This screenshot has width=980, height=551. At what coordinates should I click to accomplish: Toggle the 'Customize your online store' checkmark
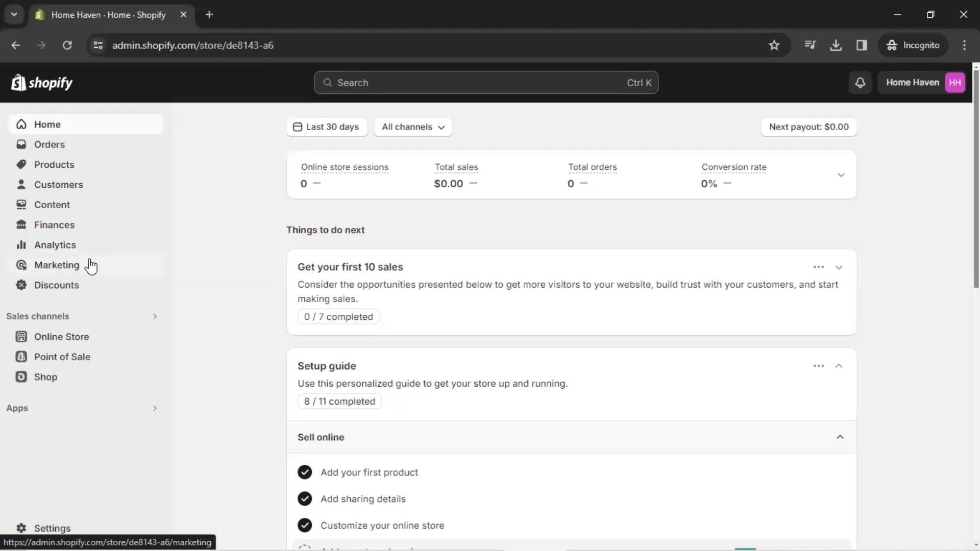pyautogui.click(x=305, y=525)
